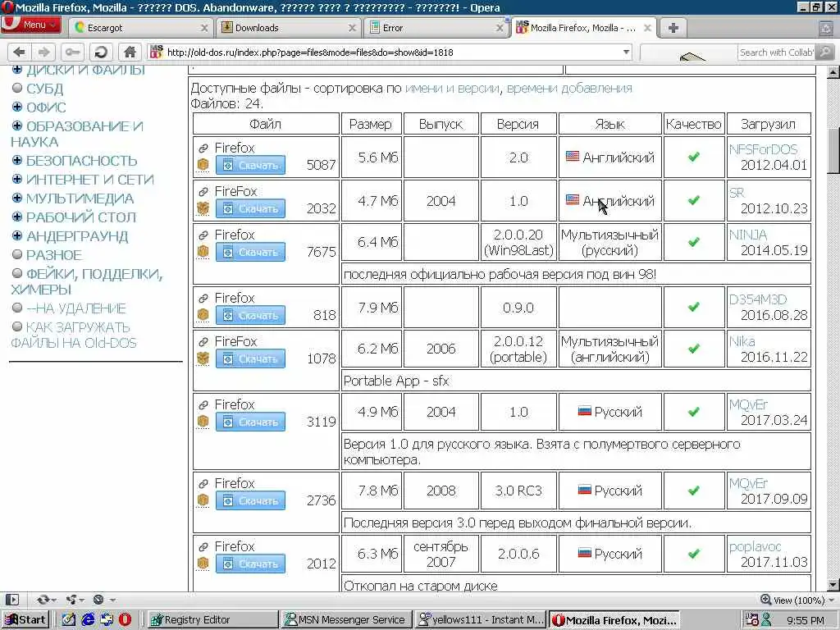Expand the МУЛЬТИМЕДИА category plus icon

click(17, 199)
